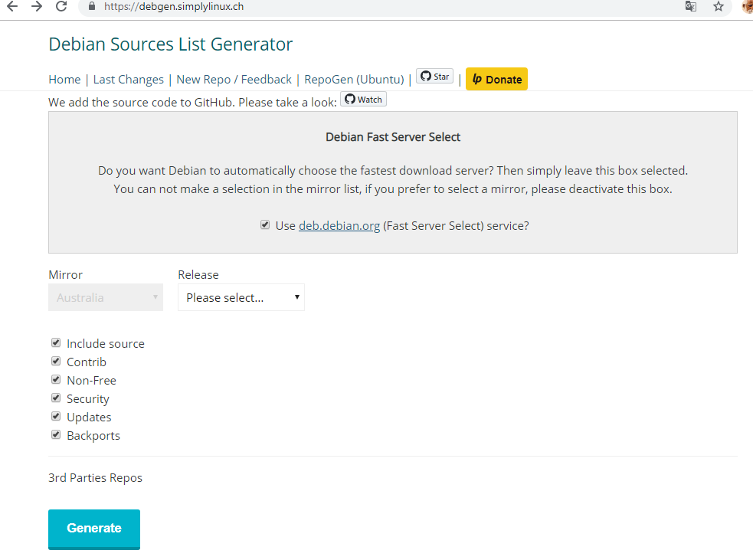
Task: Toggle the Contrib checkbox
Action: (56, 361)
